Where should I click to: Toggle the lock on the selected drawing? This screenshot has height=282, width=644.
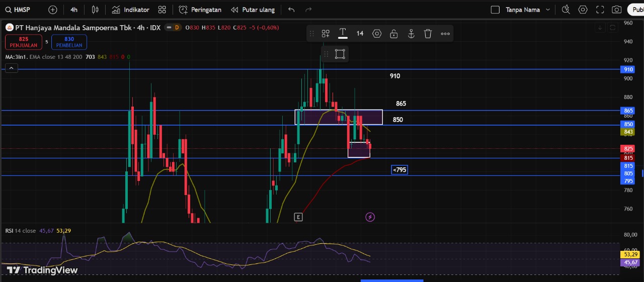[394, 34]
